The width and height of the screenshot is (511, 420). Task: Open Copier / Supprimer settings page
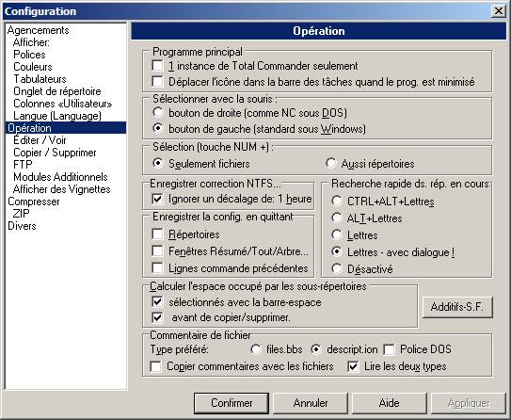pyautogui.click(x=55, y=153)
